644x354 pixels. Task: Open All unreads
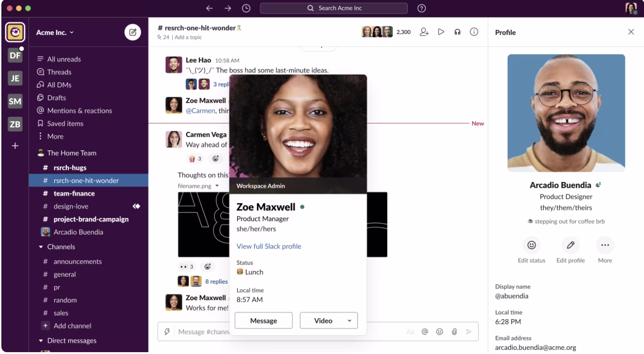click(59, 59)
